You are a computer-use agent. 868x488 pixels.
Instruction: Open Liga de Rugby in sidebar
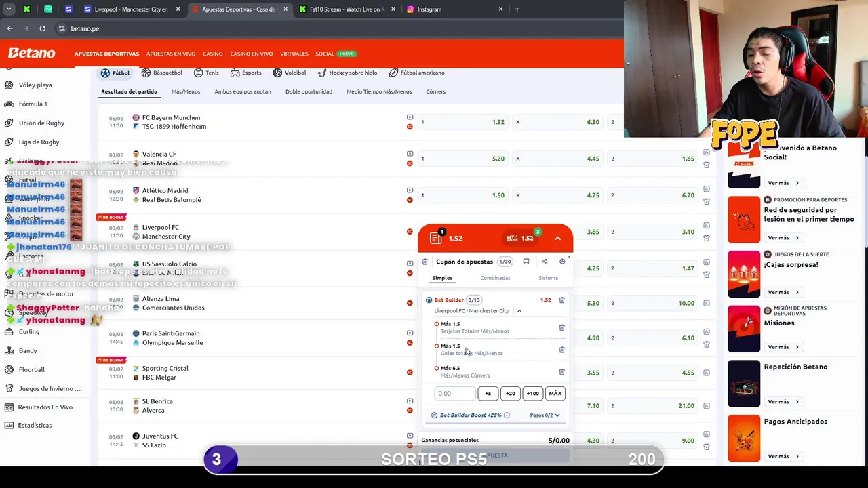[39, 142]
